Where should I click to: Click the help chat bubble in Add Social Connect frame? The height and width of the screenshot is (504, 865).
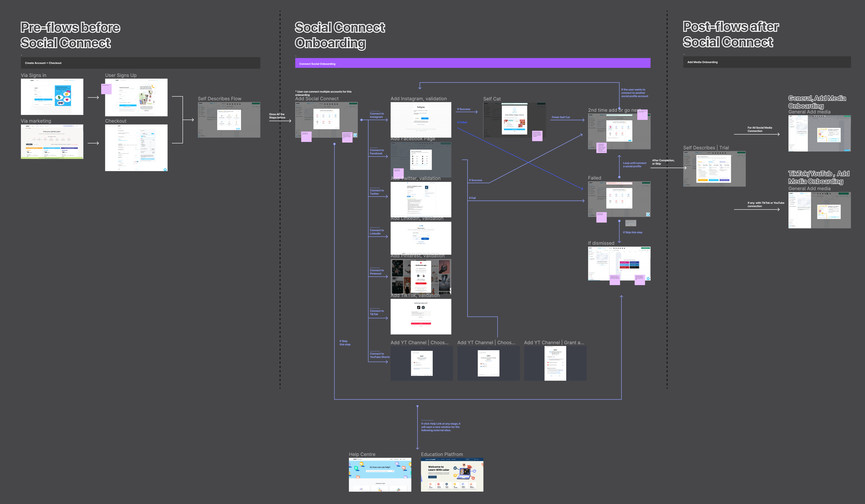tap(355, 135)
